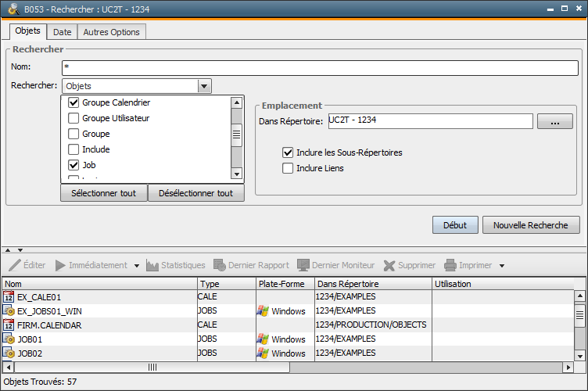The height and width of the screenshot is (391, 588).
Task: Open Dernier Moniteur from the toolbar
Action: pyautogui.click(x=335, y=265)
